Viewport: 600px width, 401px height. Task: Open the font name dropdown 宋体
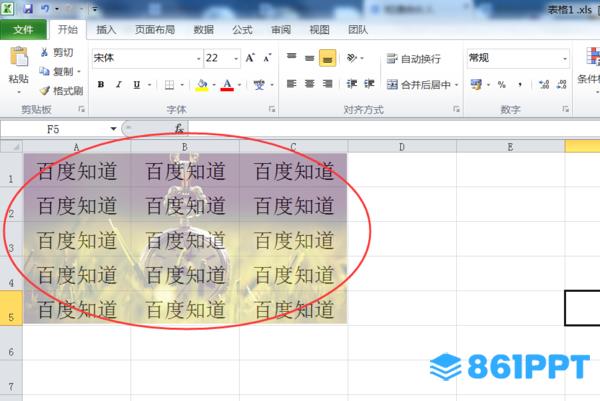coord(199,59)
